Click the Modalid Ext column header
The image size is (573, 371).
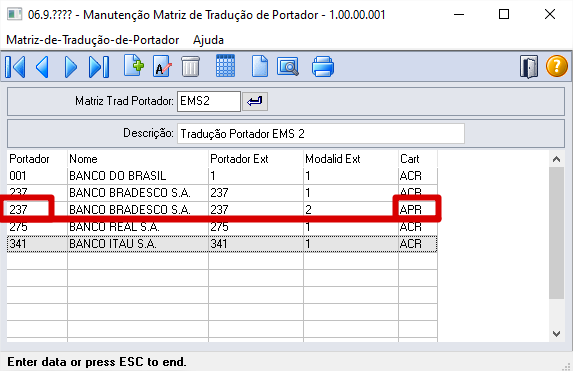[351, 159]
